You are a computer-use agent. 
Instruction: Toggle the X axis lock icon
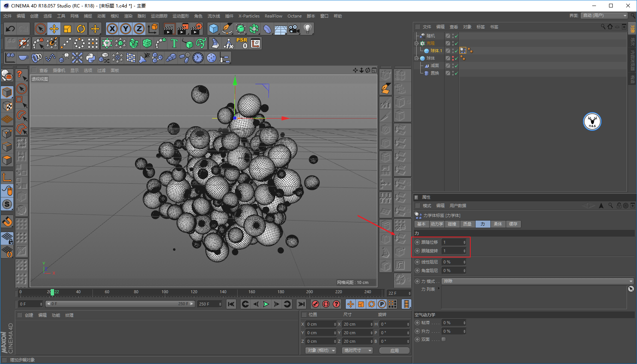[112, 29]
